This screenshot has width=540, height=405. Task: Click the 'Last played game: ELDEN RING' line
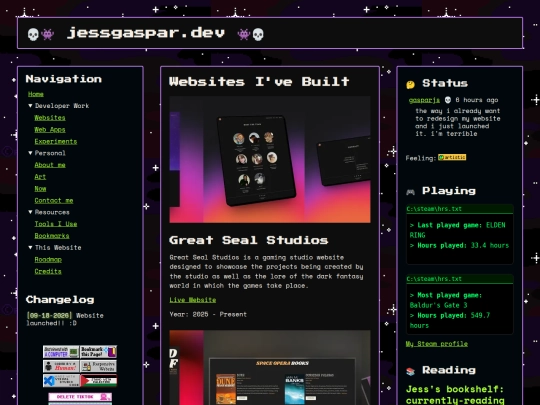click(457, 230)
